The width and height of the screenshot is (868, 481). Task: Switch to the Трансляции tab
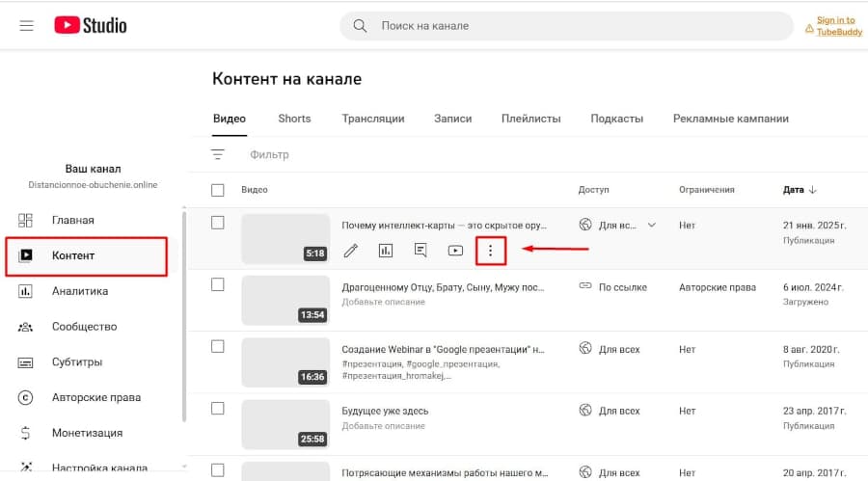click(x=373, y=119)
